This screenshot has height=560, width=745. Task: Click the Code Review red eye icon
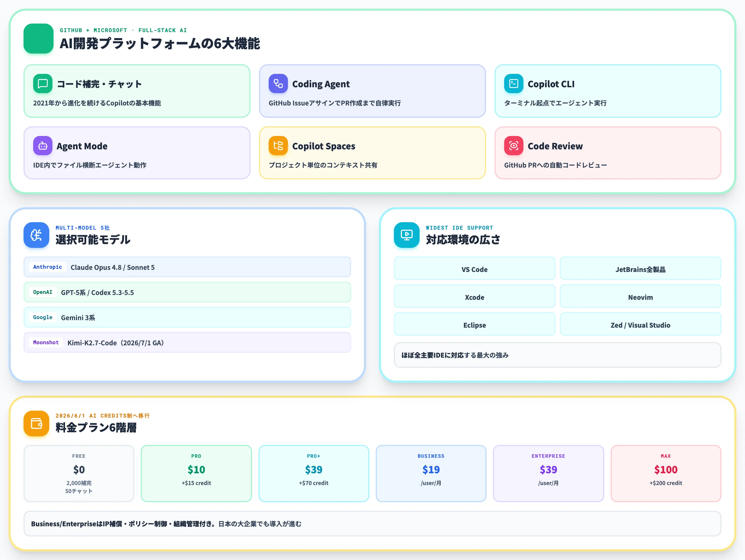pos(513,146)
